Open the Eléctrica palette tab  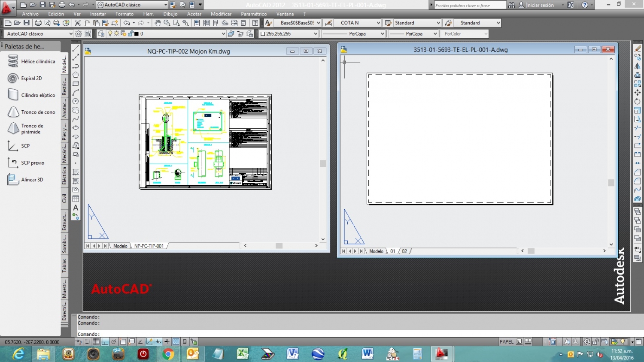point(64,175)
